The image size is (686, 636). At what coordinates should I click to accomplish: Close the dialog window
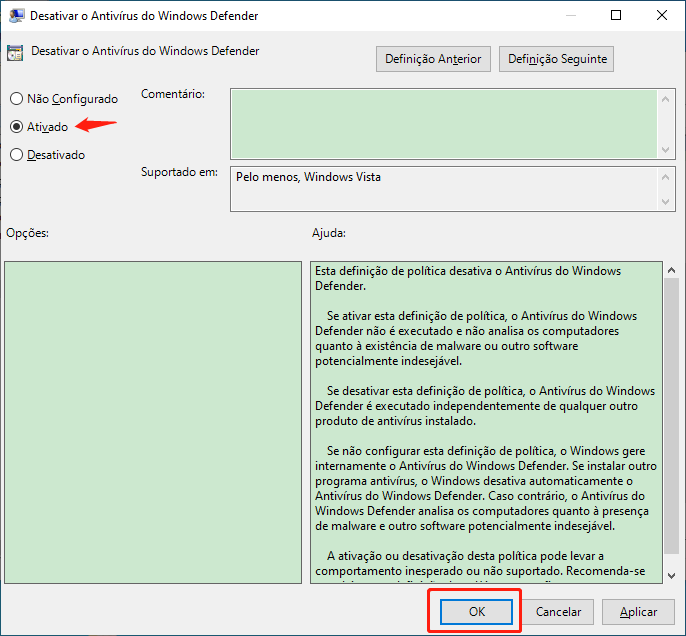pyautogui.click(x=662, y=15)
